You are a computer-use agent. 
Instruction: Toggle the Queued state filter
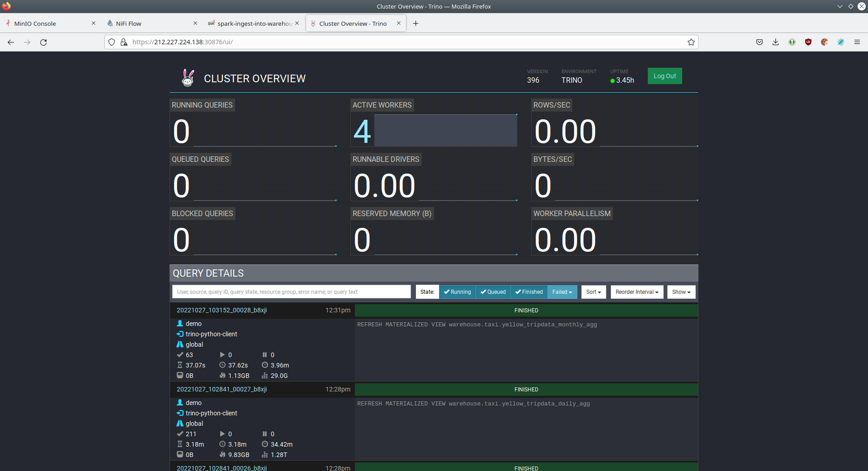493,292
